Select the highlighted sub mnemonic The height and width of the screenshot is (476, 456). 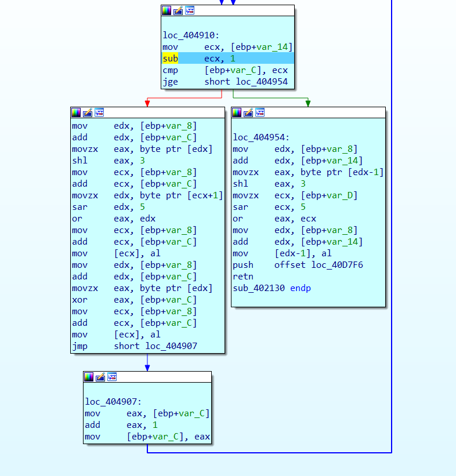pos(170,59)
